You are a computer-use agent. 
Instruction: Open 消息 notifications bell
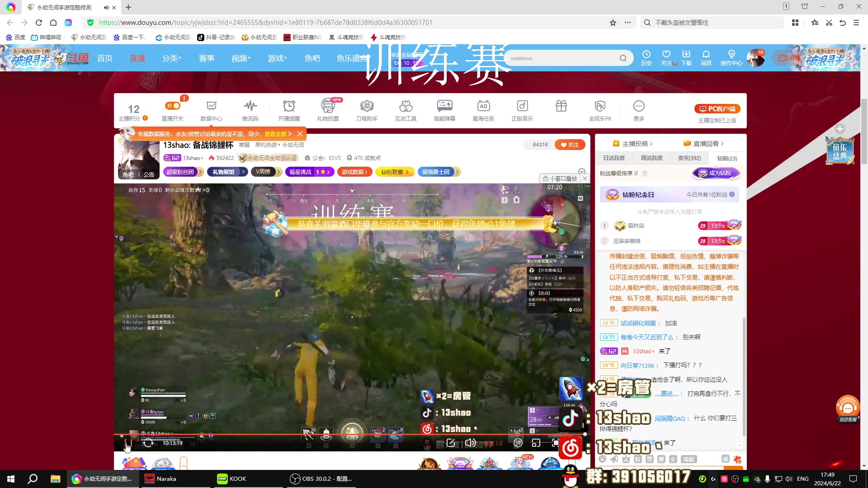[x=706, y=58]
